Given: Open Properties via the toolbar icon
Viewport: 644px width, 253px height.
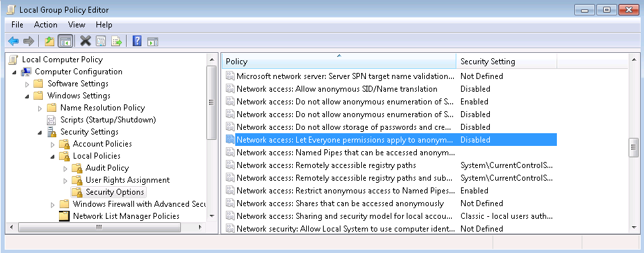Looking at the screenshot, I should (x=101, y=41).
